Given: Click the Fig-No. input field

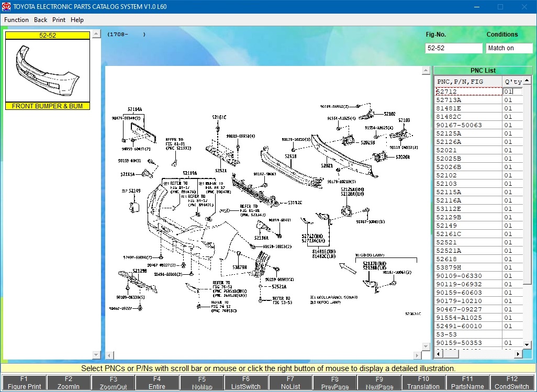Looking at the screenshot, I should tap(453, 48).
